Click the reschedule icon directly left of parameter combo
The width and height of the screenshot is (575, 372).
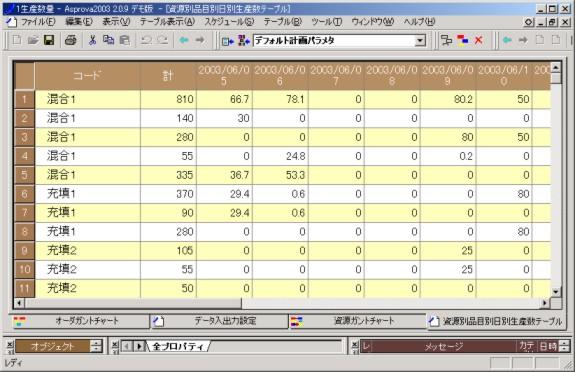click(243, 40)
